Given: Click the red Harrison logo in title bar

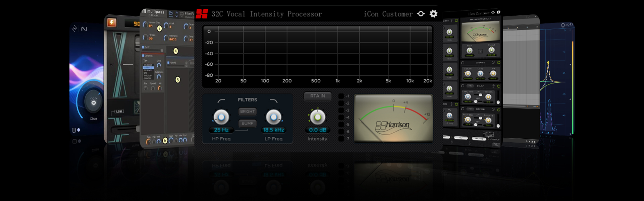Looking at the screenshot, I should 202,14.
